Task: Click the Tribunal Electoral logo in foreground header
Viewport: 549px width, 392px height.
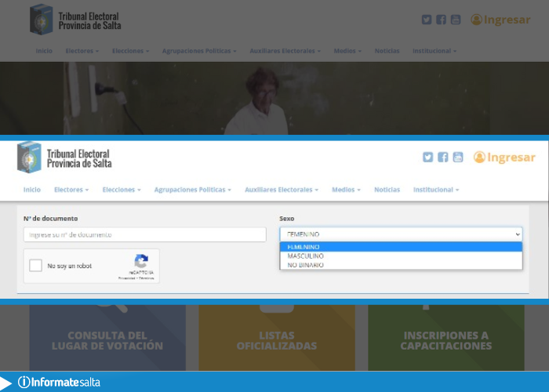Action: click(x=64, y=158)
